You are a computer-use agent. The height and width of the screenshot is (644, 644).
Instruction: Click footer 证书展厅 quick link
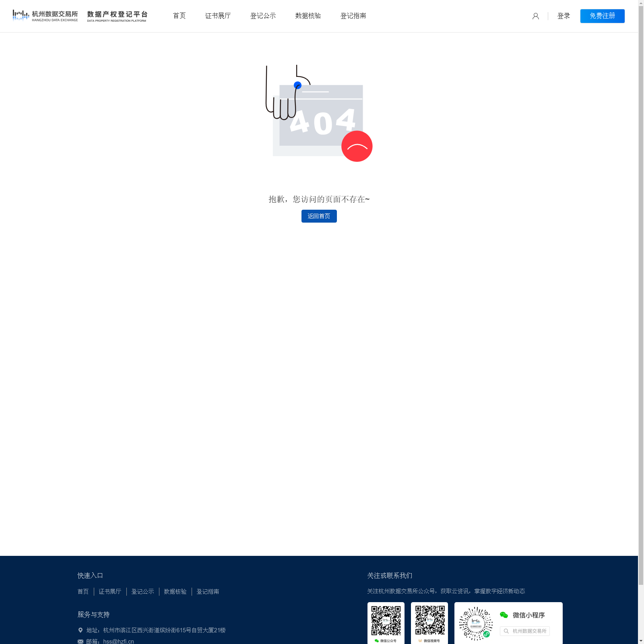point(110,591)
